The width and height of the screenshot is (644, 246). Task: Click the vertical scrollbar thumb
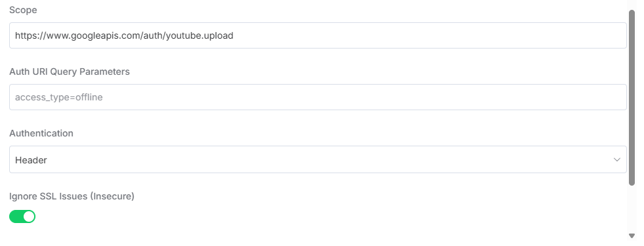point(632,97)
